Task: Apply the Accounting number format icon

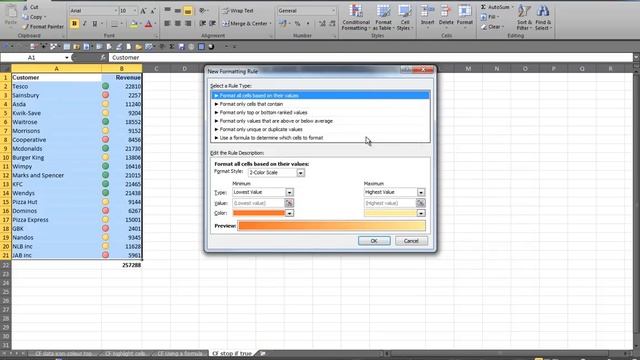Action: (282, 24)
